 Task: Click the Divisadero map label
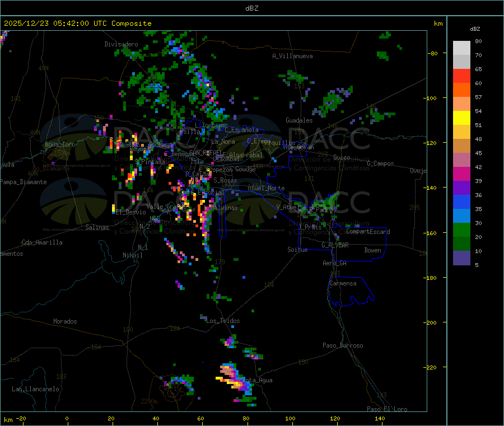[121, 44]
